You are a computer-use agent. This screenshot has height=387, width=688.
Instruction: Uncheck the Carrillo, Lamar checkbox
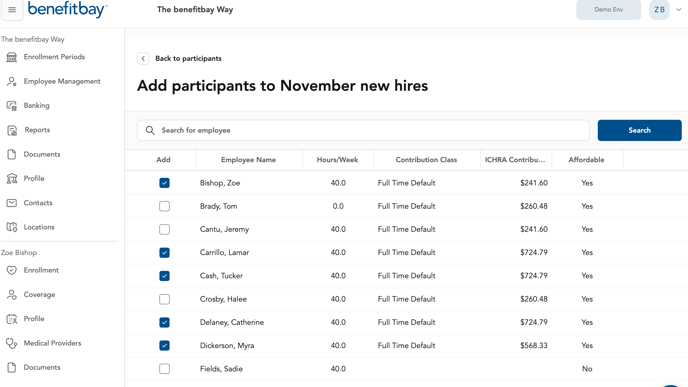[165, 253]
